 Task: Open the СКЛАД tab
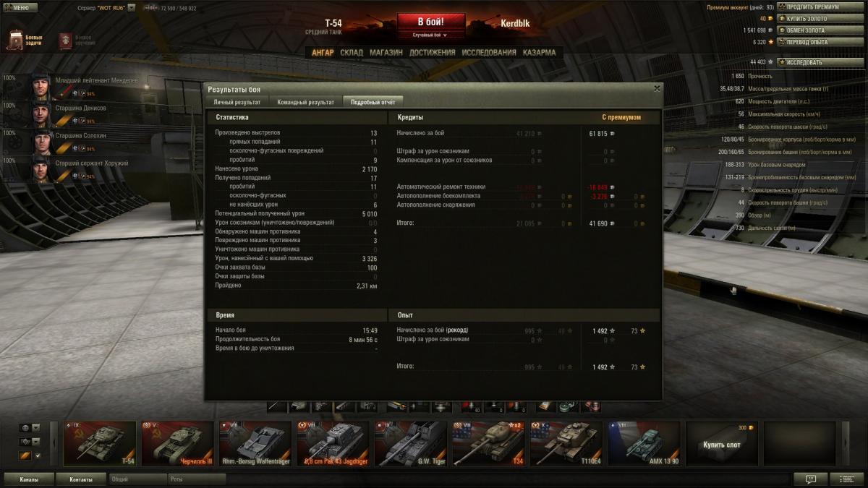352,53
